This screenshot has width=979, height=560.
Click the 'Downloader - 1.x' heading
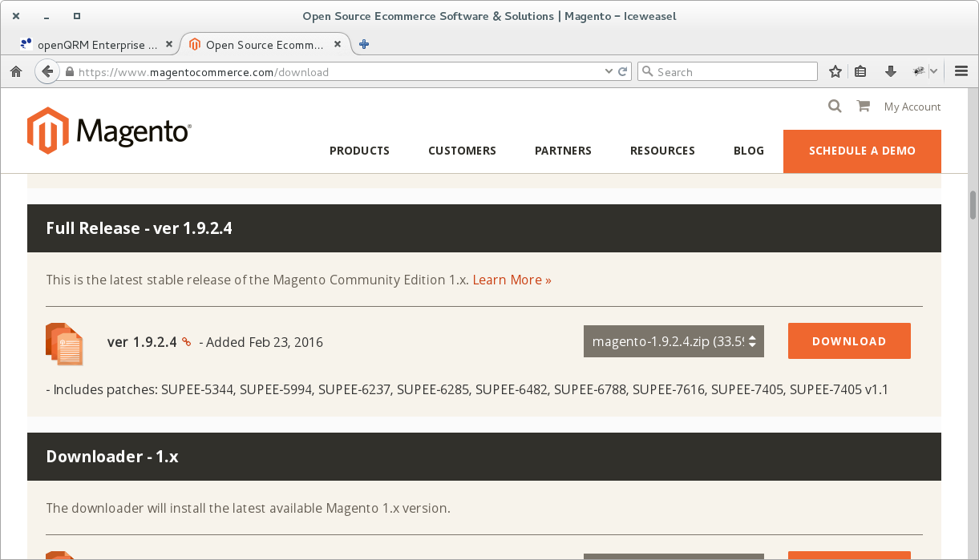[112, 457]
